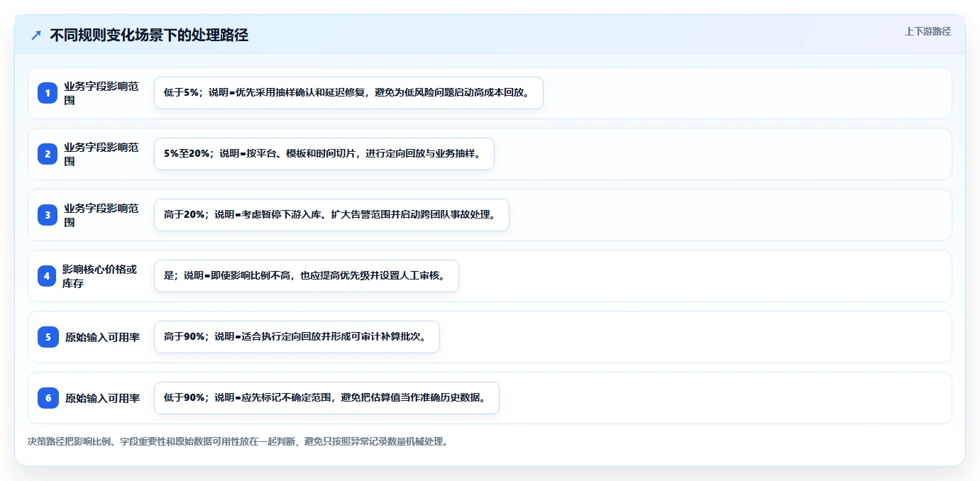Select step number badge 1

[x=48, y=93]
